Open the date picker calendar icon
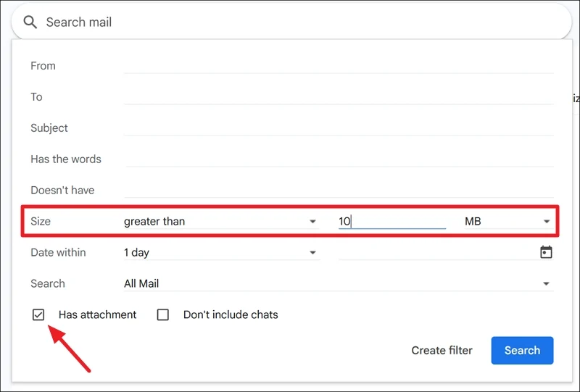 point(546,252)
